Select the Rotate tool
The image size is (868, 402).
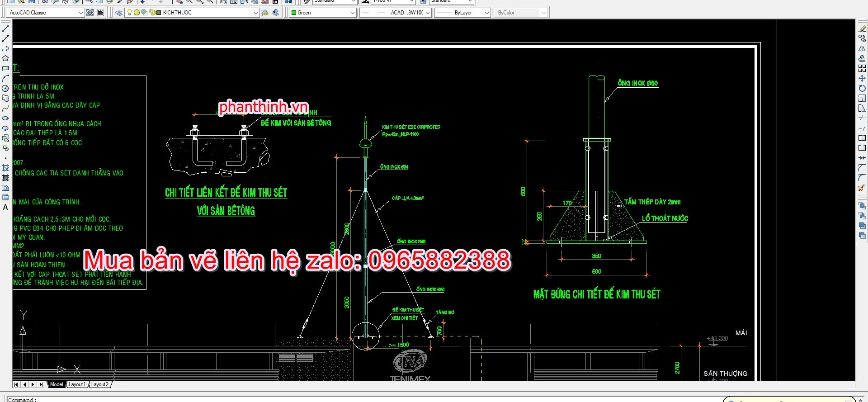862,88
